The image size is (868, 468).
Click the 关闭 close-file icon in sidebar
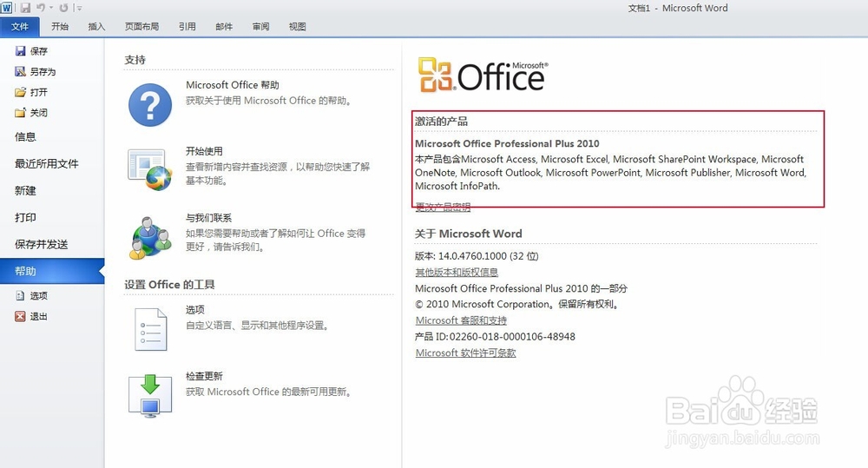tap(21, 112)
